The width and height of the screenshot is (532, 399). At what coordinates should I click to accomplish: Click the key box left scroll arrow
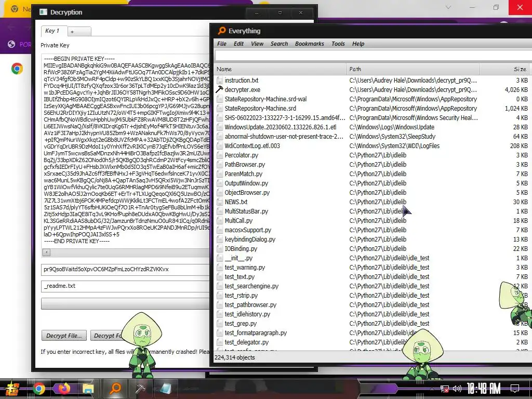[x=46, y=252]
